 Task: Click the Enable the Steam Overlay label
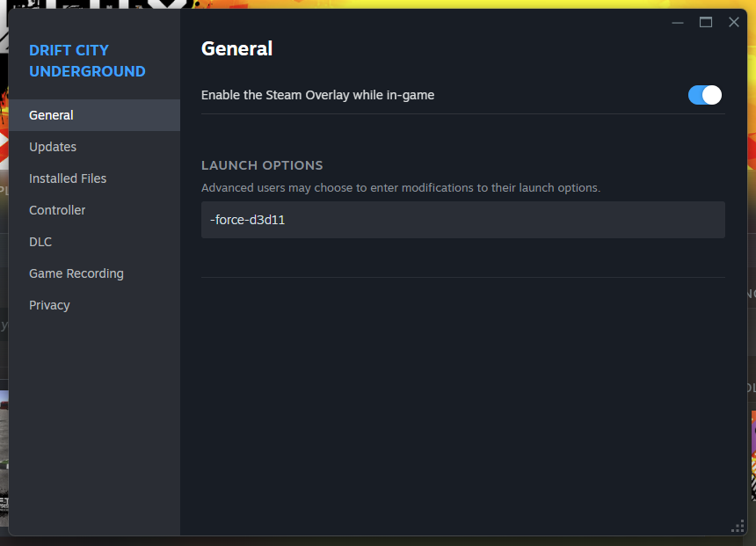pyautogui.click(x=317, y=95)
